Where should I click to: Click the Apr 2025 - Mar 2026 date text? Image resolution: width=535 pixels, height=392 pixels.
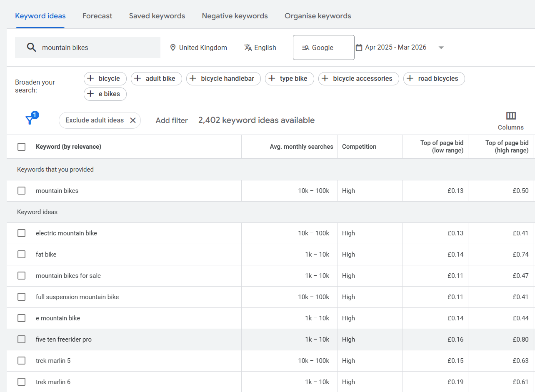(x=396, y=47)
